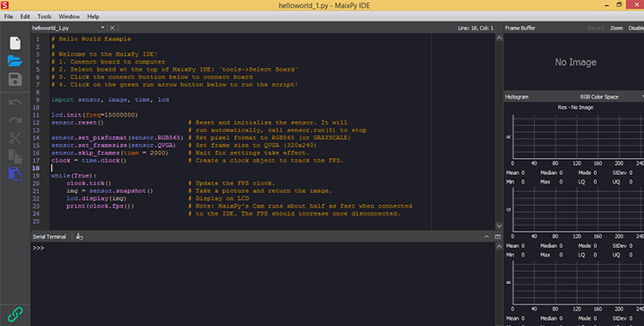
Task: Connect the board using the green link icon
Action: tap(15, 315)
